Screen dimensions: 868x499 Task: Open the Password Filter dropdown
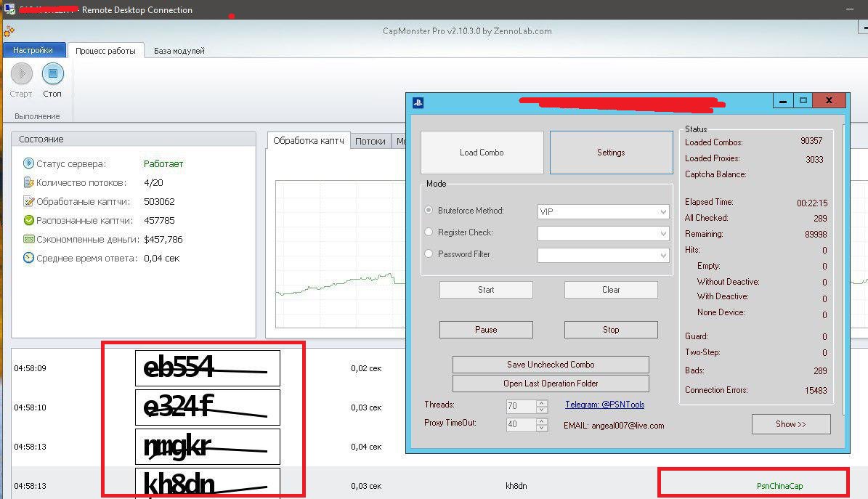point(604,256)
